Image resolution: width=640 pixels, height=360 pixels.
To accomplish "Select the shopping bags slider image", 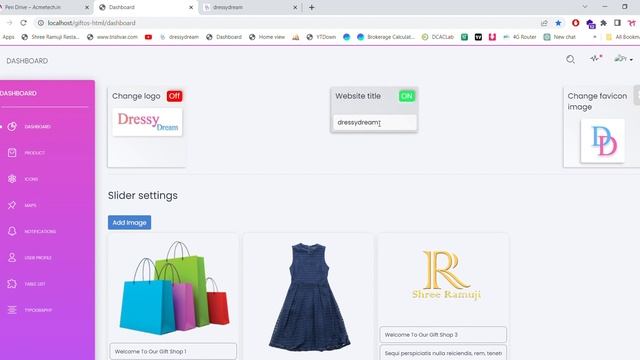I will click(x=174, y=288).
